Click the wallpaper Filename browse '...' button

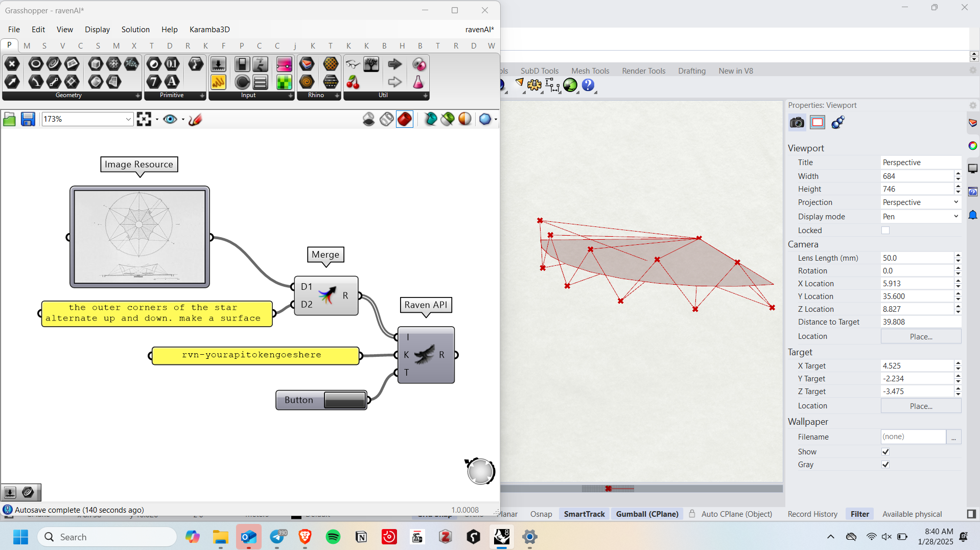tap(953, 437)
